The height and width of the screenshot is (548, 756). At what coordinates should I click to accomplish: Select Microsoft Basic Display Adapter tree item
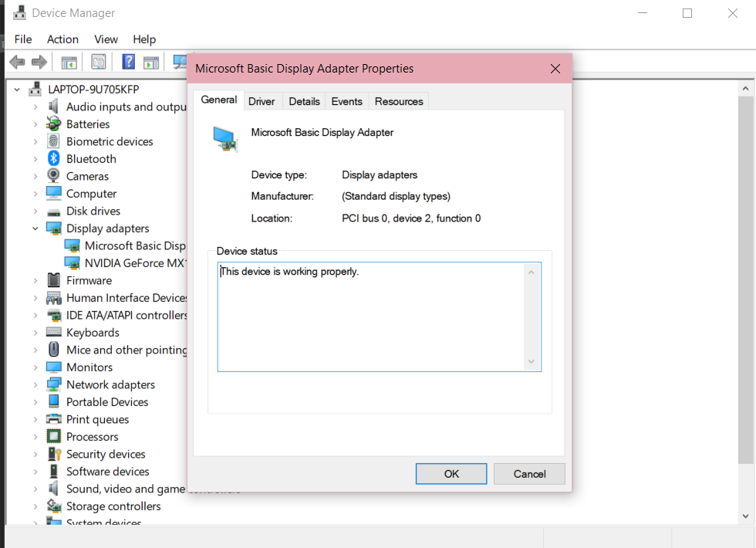click(125, 245)
